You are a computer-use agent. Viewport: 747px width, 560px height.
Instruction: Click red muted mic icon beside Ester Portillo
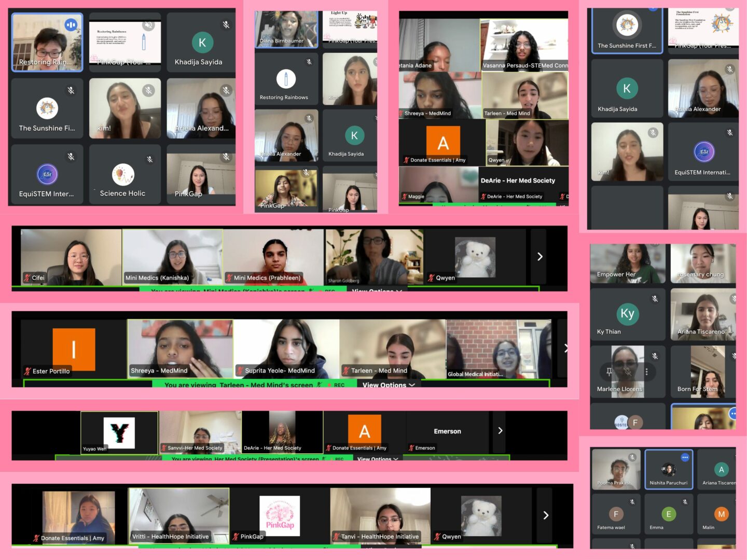tap(27, 371)
